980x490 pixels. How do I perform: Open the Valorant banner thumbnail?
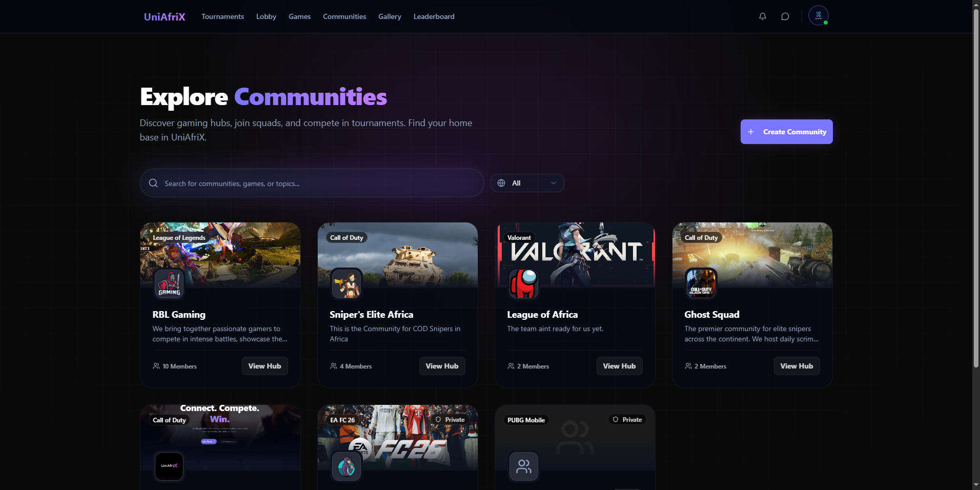(575, 255)
